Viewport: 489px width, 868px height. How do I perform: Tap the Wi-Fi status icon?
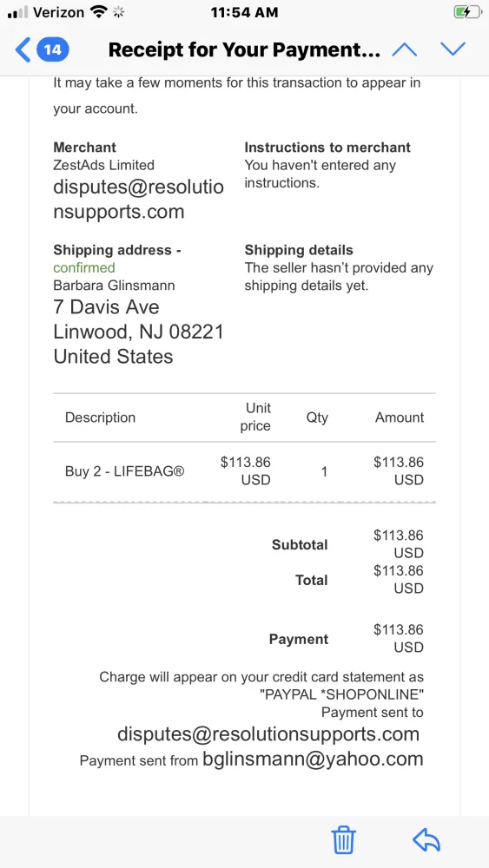click(99, 11)
